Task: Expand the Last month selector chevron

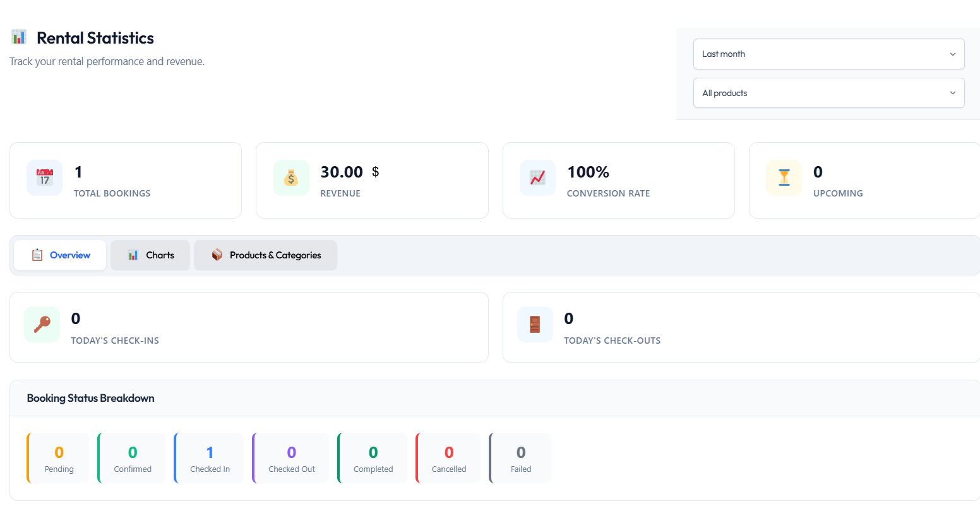Action: [953, 54]
